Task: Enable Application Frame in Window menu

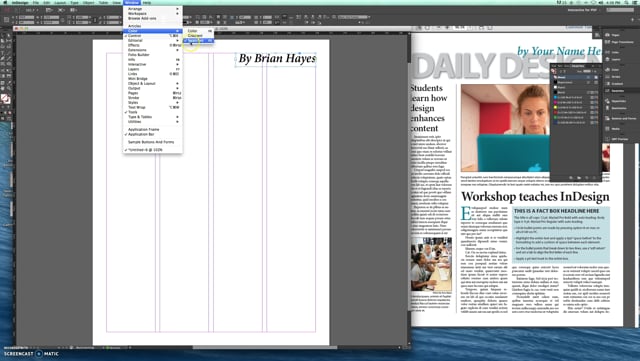Action: (x=153, y=129)
